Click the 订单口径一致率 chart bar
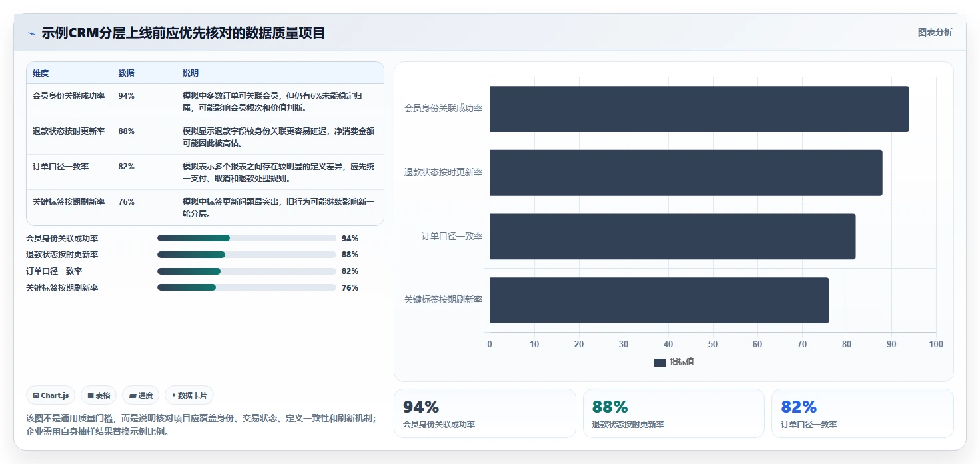Image resolution: width=980 pixels, height=464 pixels. (673, 237)
